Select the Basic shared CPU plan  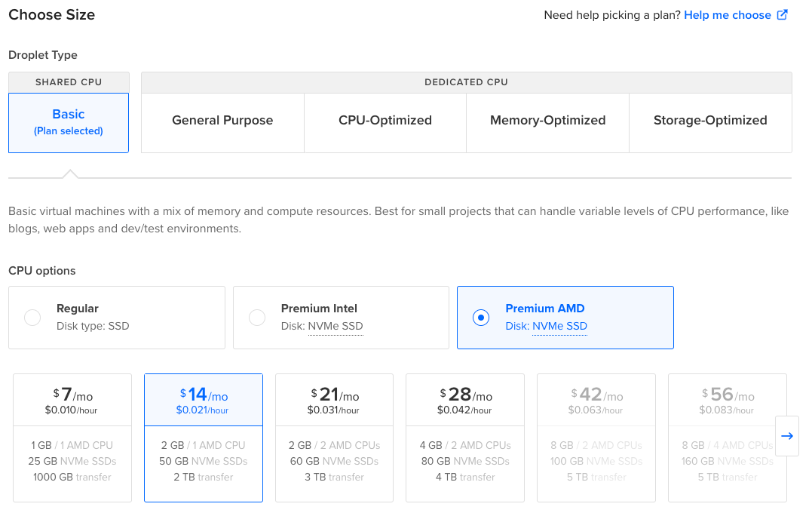(x=69, y=122)
